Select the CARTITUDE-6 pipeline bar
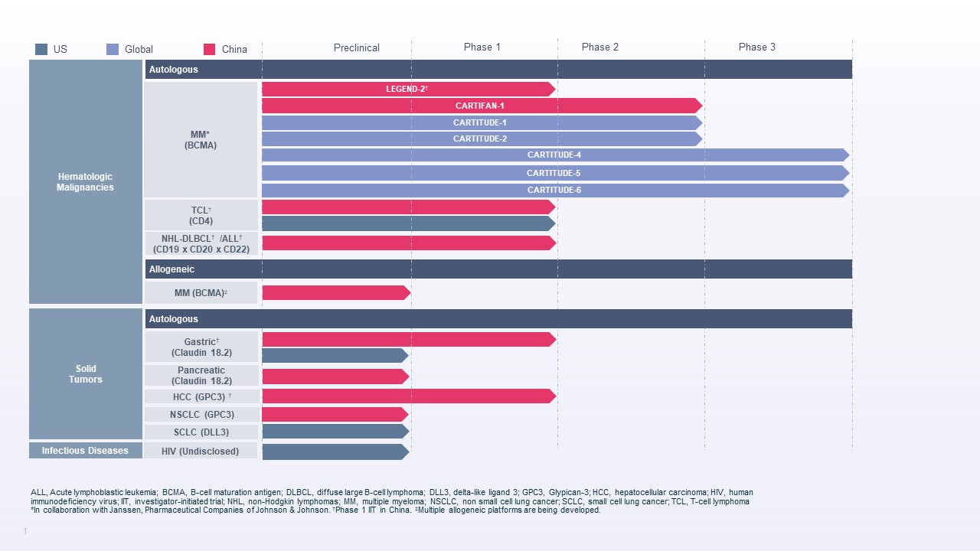Screen dimensions: 980x551 coord(554,190)
